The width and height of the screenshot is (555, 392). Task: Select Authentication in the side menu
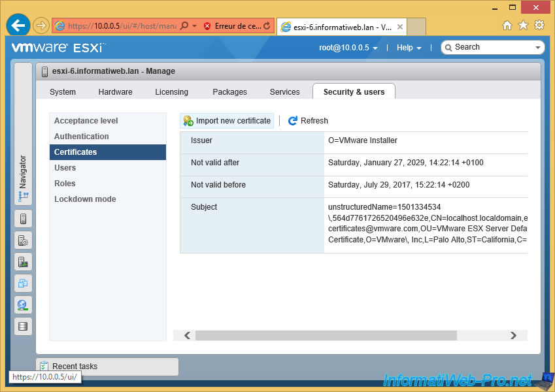click(108, 136)
